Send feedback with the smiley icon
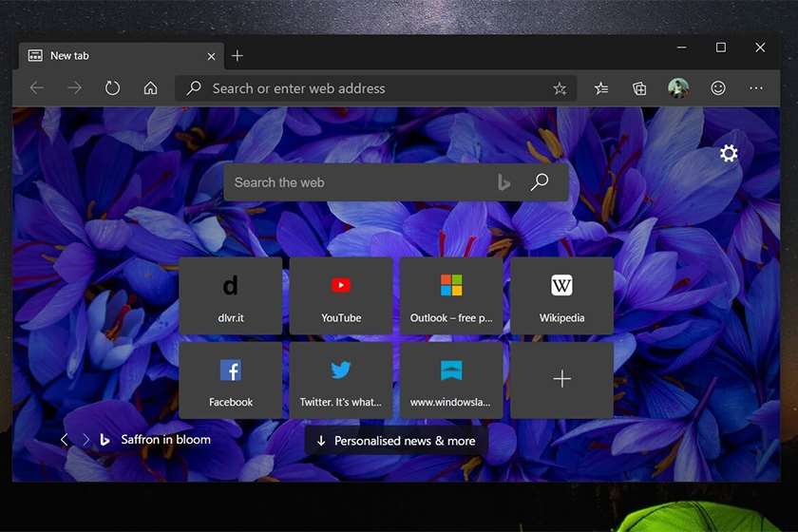Image resolution: width=798 pixels, height=532 pixels. 718,88
